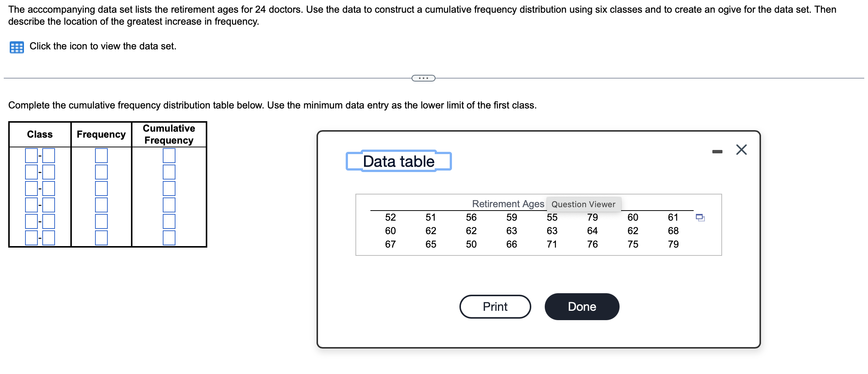Screen dimensions: 868x374
Task: Click first class upper limit input box
Action: (49, 156)
